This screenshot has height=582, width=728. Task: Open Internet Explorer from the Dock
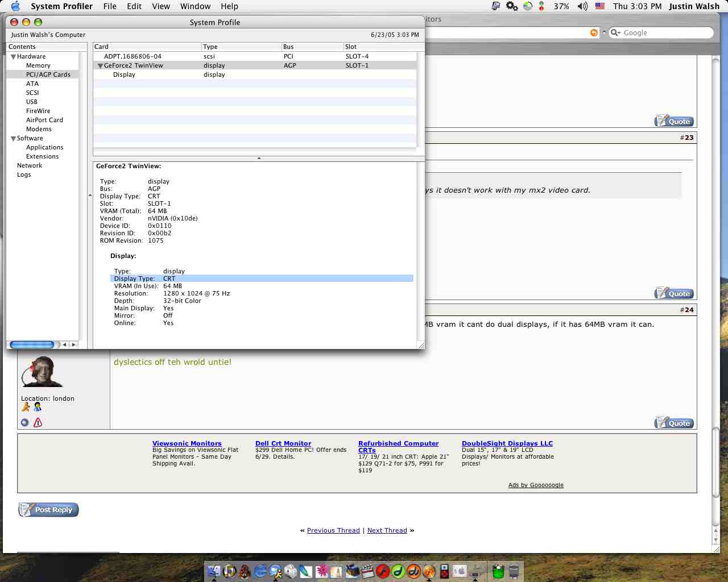click(x=260, y=571)
